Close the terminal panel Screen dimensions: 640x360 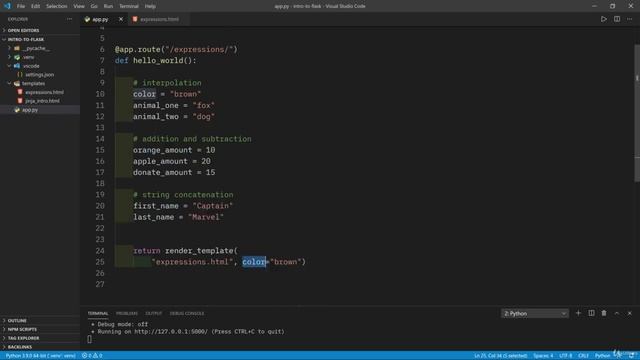pyautogui.click(x=629, y=313)
